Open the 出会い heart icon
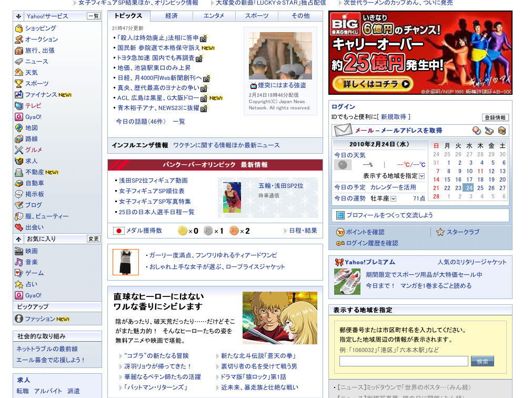 pos(18,227)
